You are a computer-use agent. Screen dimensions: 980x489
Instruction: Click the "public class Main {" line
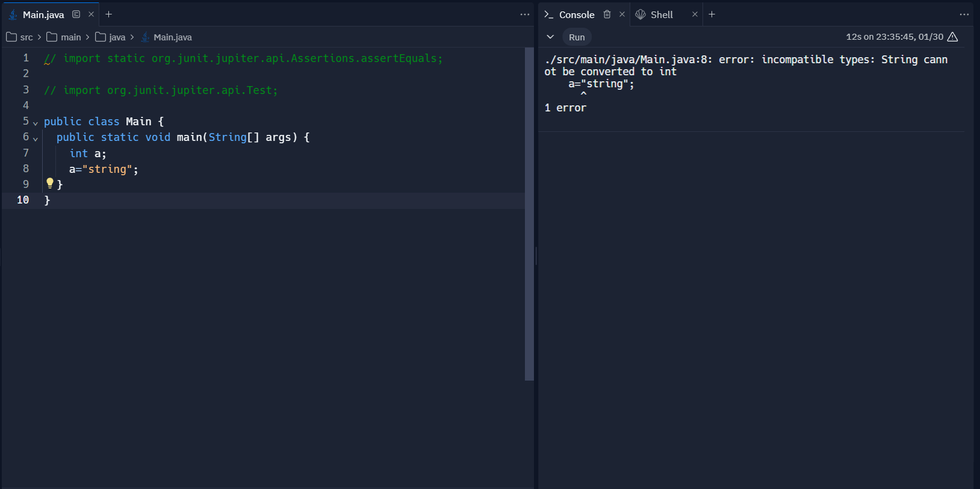click(104, 122)
